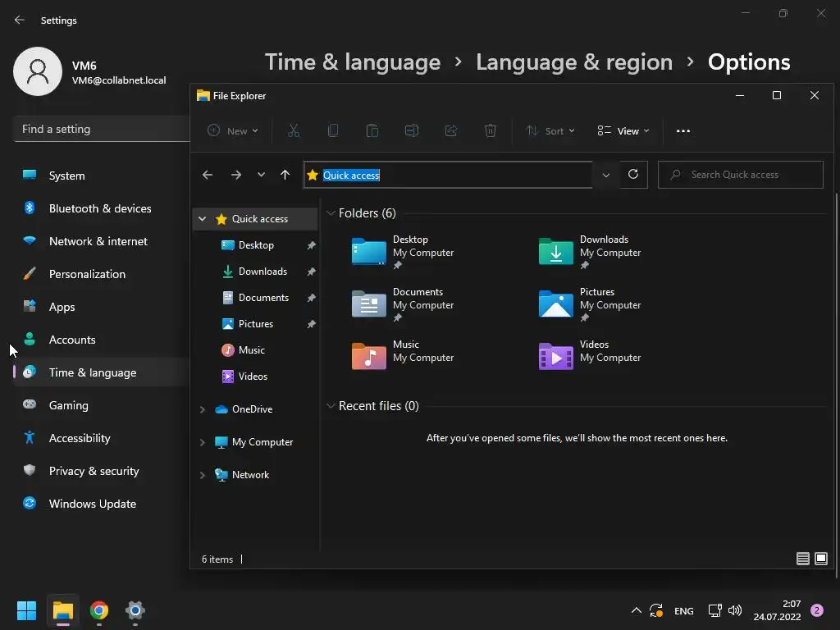Click Language & region breadcrumb link
840x630 pixels.
click(574, 62)
